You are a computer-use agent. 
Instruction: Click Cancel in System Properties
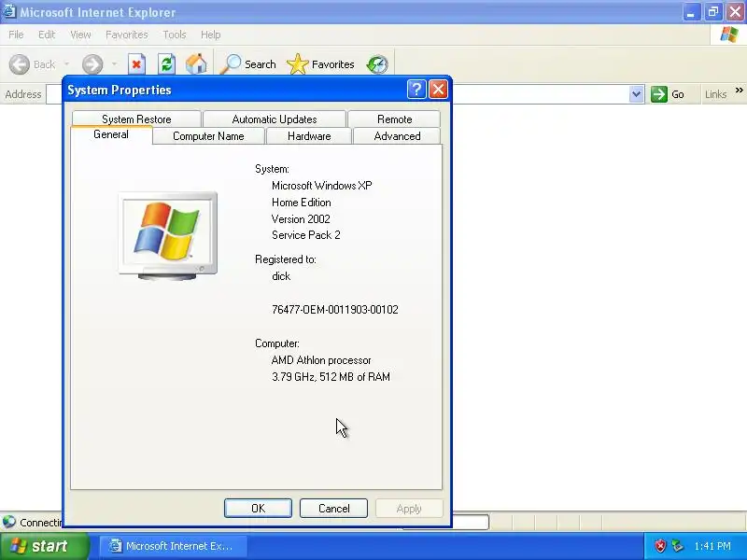pyautogui.click(x=333, y=508)
